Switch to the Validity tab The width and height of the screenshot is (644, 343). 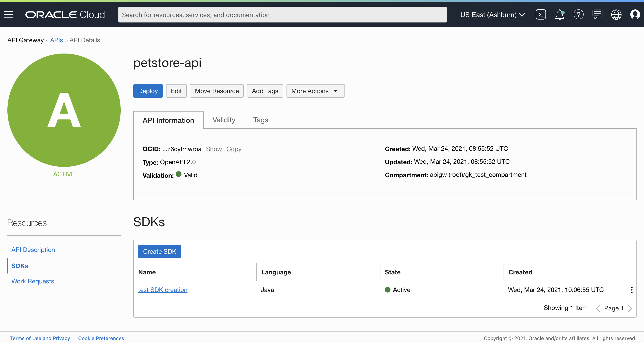coord(224,120)
